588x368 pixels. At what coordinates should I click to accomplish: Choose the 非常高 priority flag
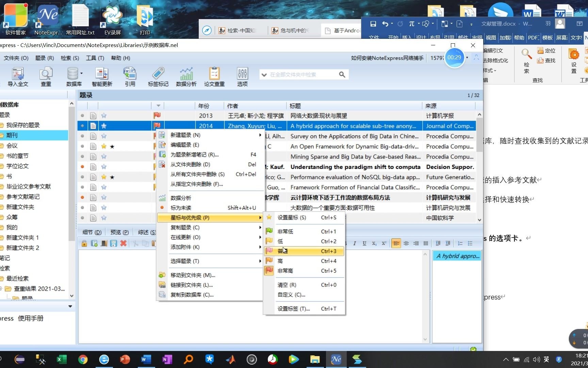pyautogui.click(x=304, y=271)
